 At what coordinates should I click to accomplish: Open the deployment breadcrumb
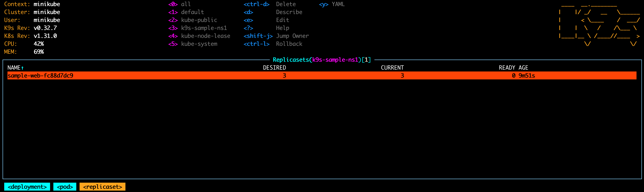coord(27,186)
